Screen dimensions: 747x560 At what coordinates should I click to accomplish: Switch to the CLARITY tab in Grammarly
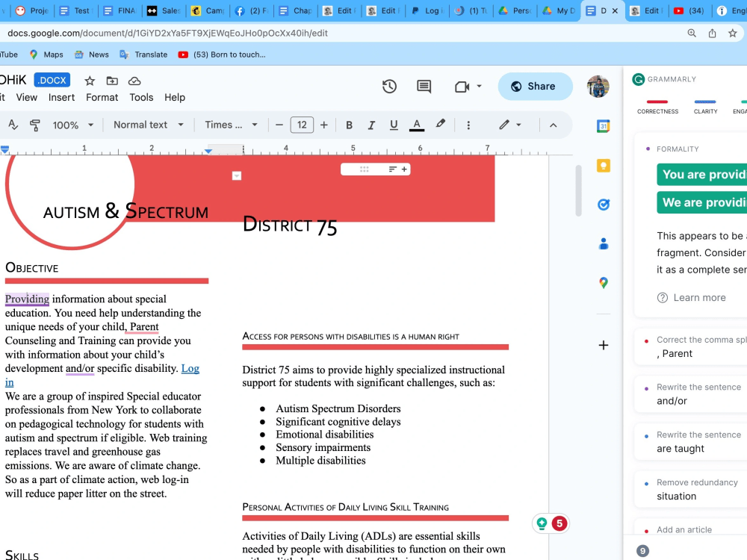(705, 111)
